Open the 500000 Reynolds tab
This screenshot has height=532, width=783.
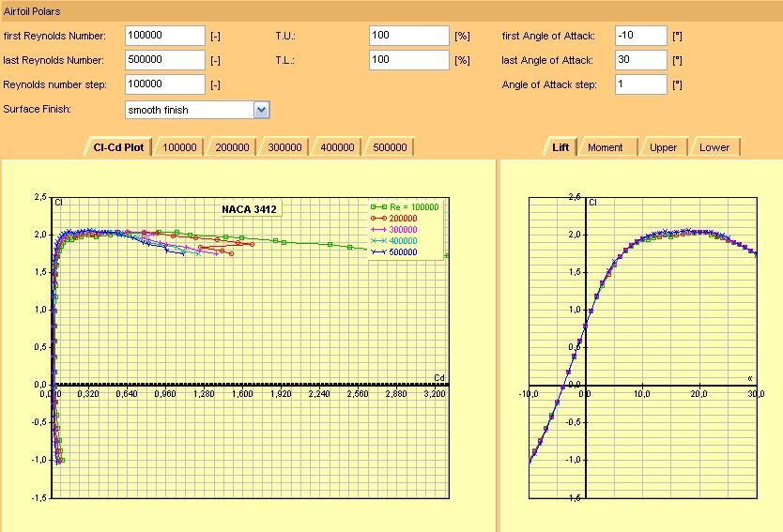tap(390, 147)
